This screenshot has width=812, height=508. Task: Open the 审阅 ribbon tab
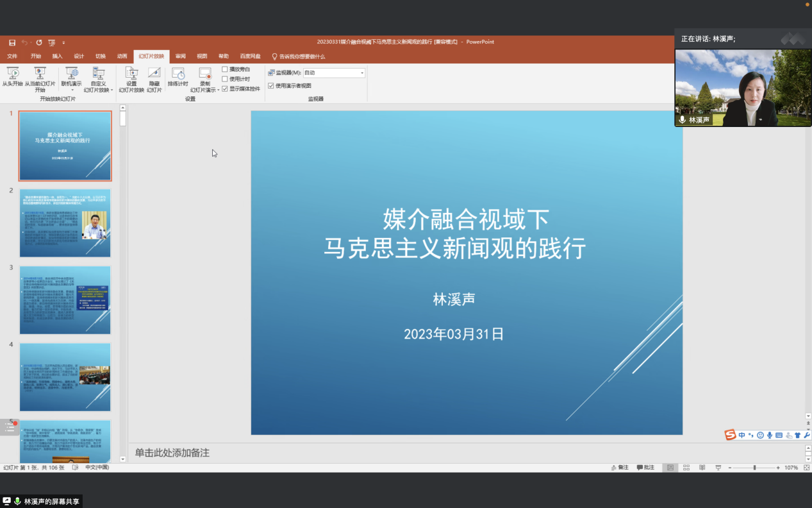click(181, 56)
